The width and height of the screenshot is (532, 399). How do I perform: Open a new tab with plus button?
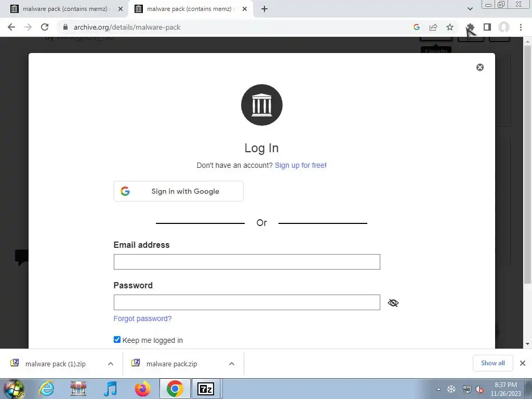[x=264, y=9]
